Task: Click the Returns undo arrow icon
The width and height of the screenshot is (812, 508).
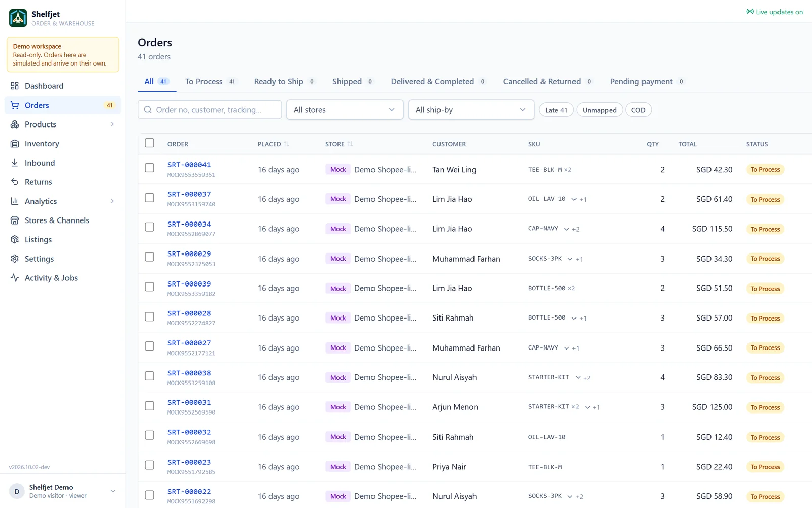Action: [15, 182]
